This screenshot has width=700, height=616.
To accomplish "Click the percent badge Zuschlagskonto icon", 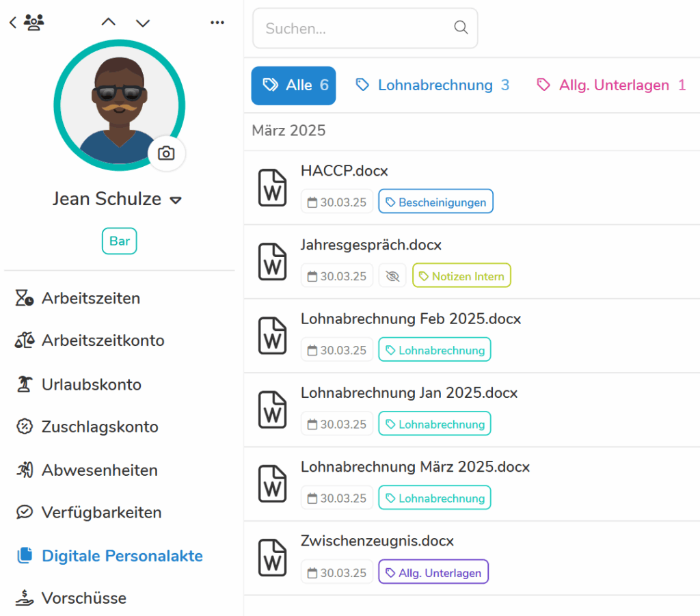I will [x=25, y=427].
